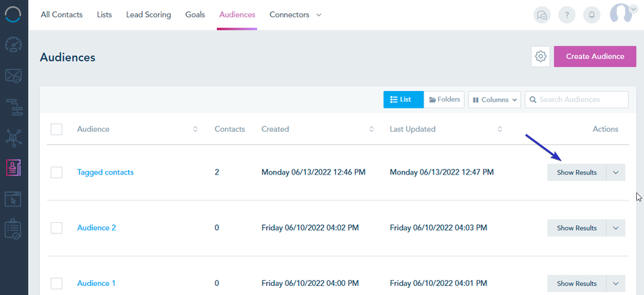Switch to the Lead Scoring tab
The width and height of the screenshot is (644, 295).
tap(148, 15)
